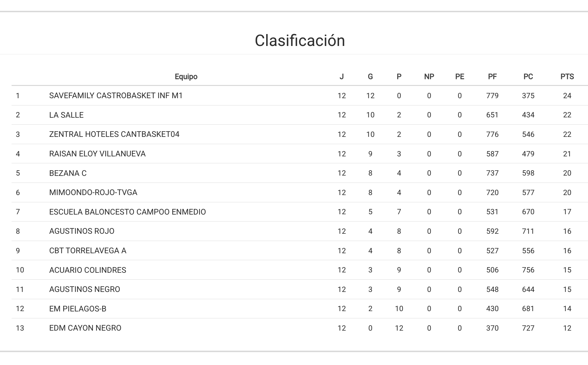Click the Clasificación heading
Viewport: 588px width, 365px height.
tap(300, 41)
